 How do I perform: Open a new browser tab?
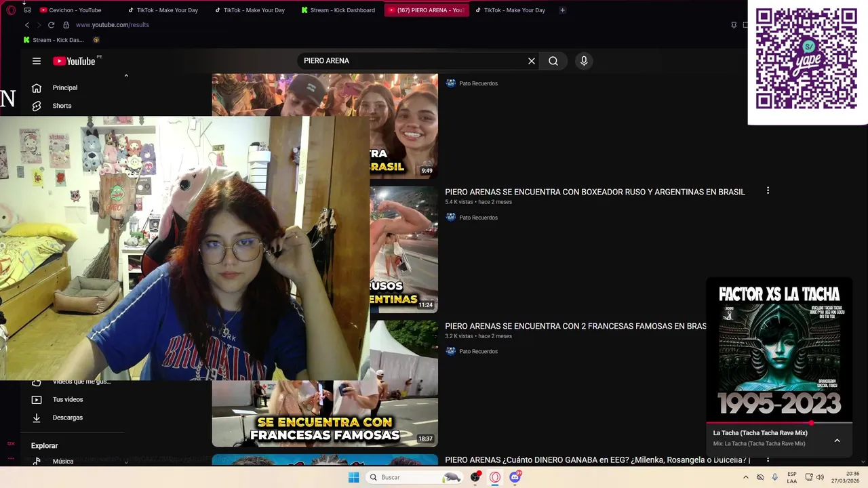562,10
